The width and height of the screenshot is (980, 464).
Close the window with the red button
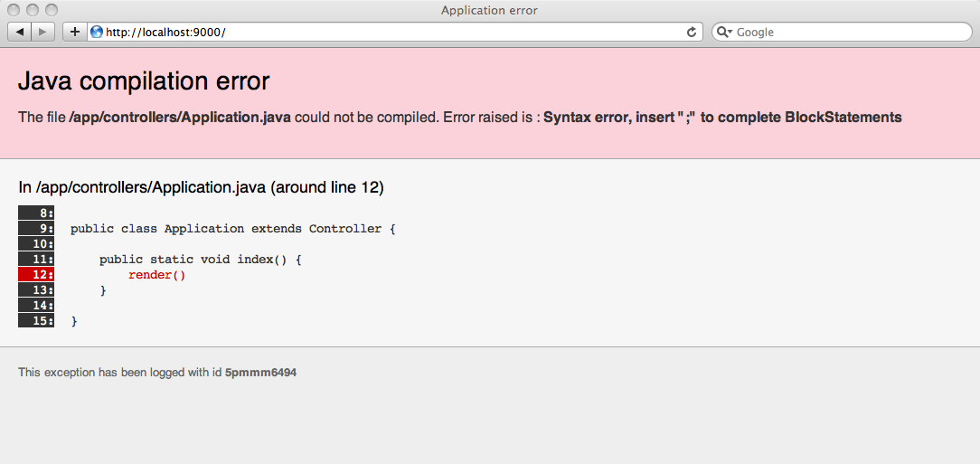point(14,10)
